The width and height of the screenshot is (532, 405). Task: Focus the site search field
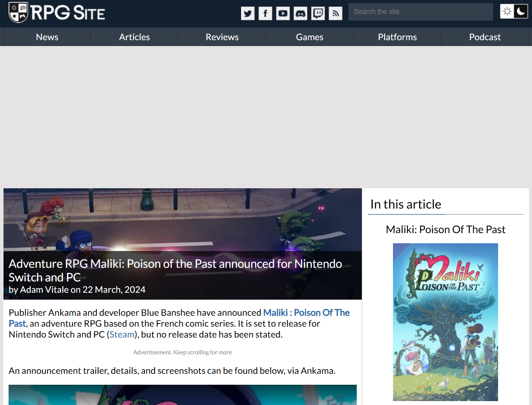tap(421, 12)
